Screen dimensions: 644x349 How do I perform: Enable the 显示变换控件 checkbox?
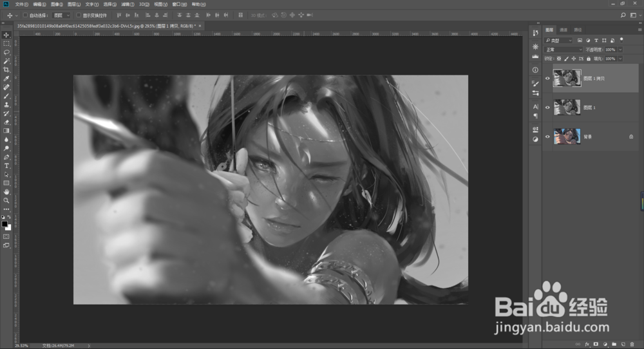pos(79,15)
